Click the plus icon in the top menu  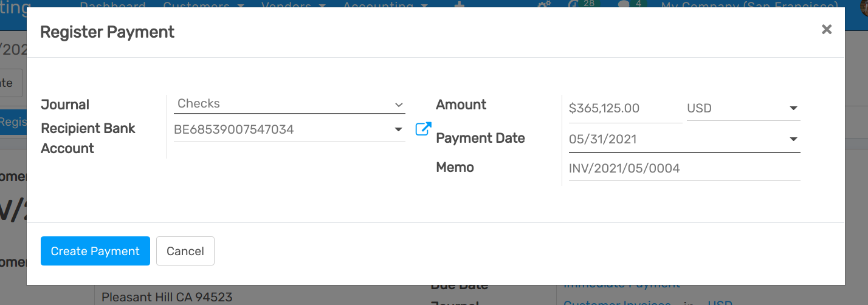tap(460, 5)
